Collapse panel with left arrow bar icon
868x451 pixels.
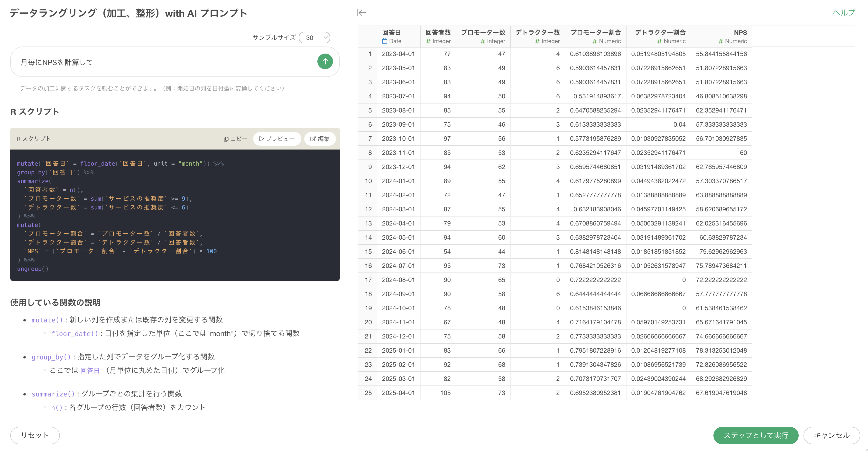point(361,13)
